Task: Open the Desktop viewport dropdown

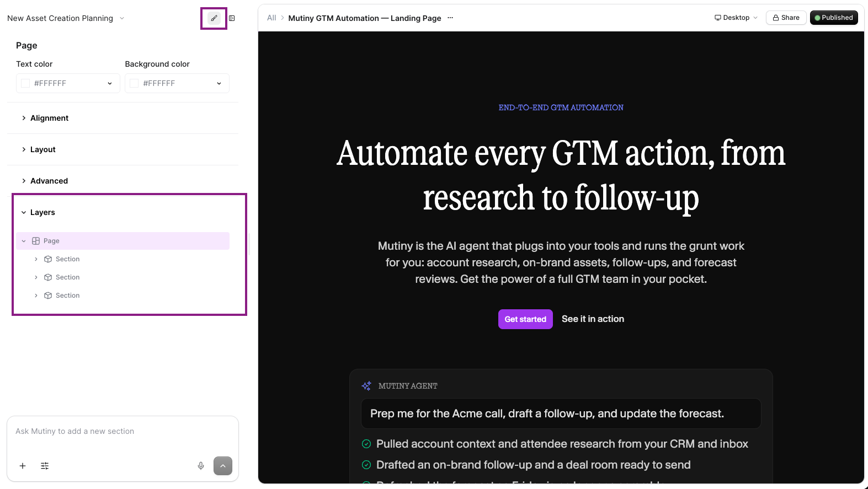Action: click(736, 18)
